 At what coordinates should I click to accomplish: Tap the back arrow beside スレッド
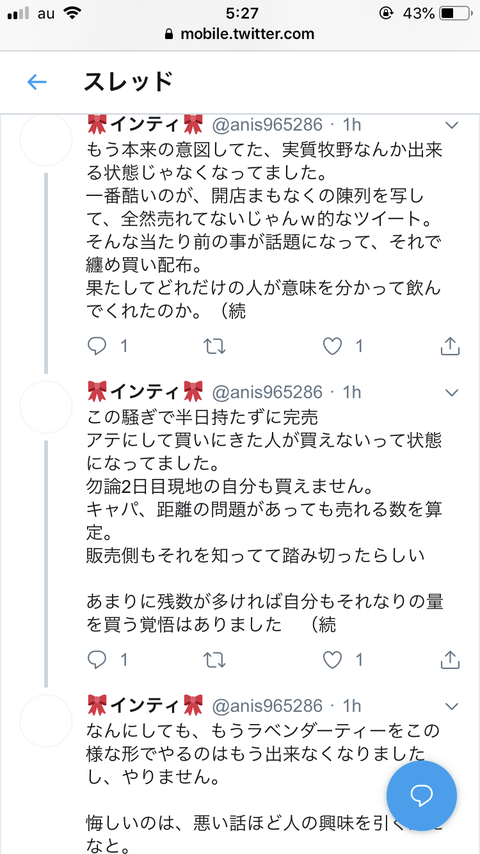pyautogui.click(x=37, y=82)
